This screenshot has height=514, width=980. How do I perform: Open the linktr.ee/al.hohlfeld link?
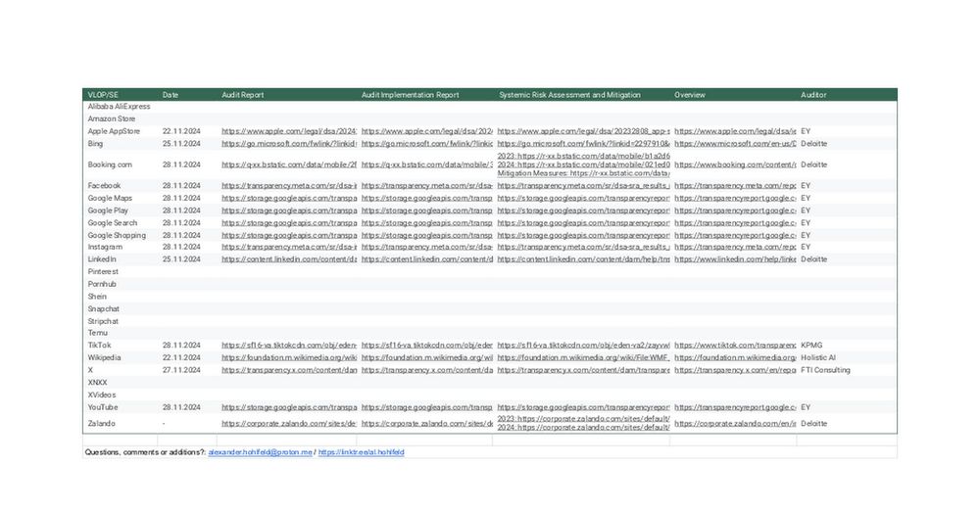[362, 452]
